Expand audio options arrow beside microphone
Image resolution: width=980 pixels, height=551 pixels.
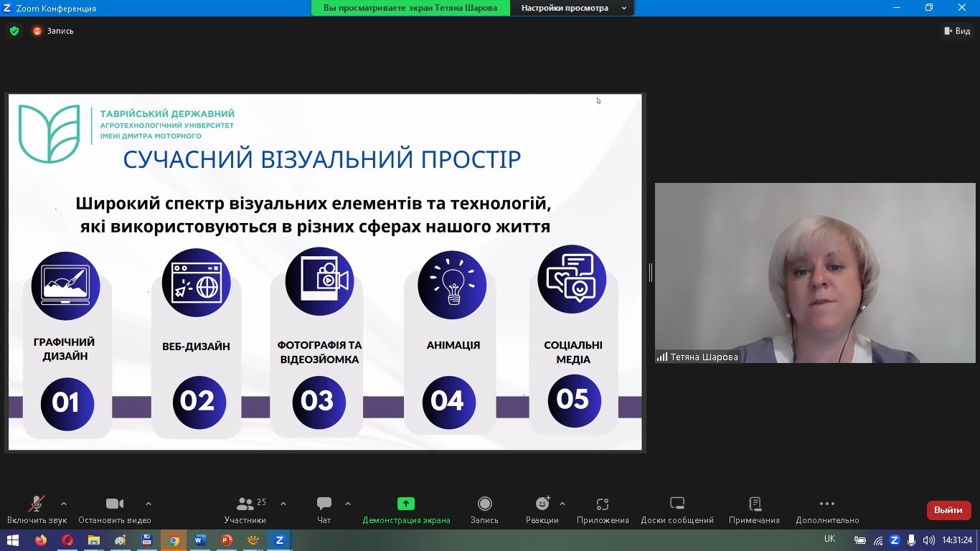click(x=64, y=504)
